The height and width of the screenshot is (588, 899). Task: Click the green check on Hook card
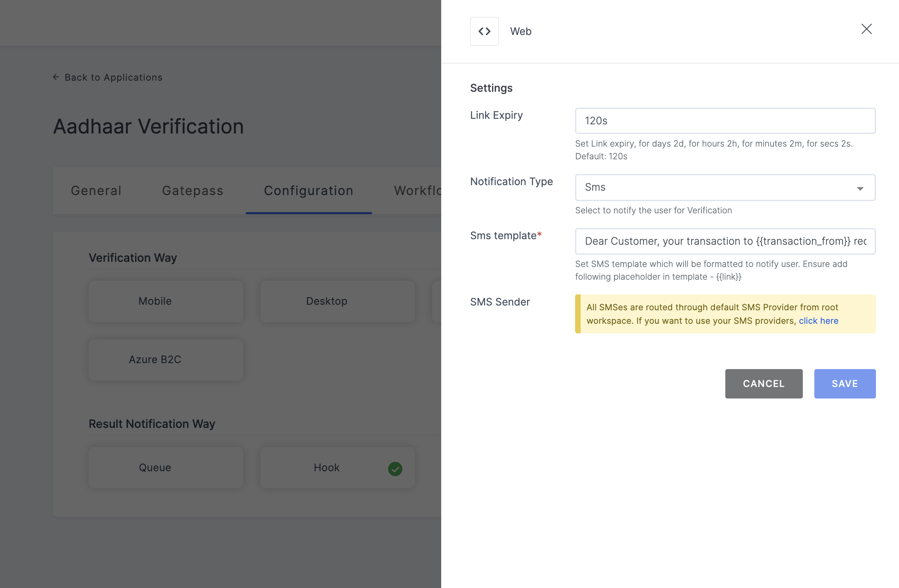click(x=395, y=469)
